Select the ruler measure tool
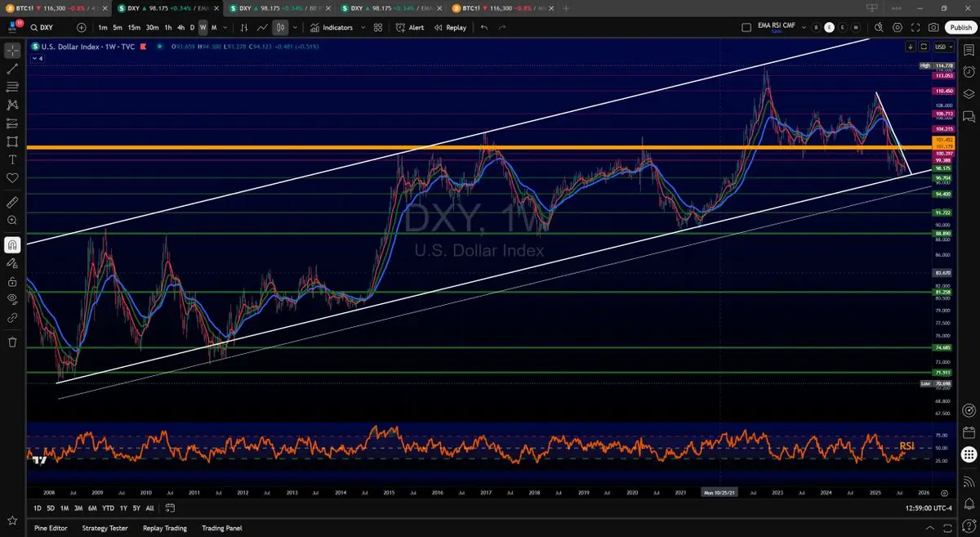This screenshot has height=537, width=980. tap(12, 201)
